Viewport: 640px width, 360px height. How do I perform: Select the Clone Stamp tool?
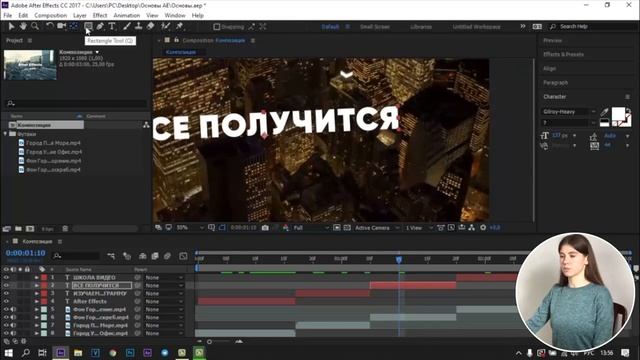pyautogui.click(x=139, y=26)
